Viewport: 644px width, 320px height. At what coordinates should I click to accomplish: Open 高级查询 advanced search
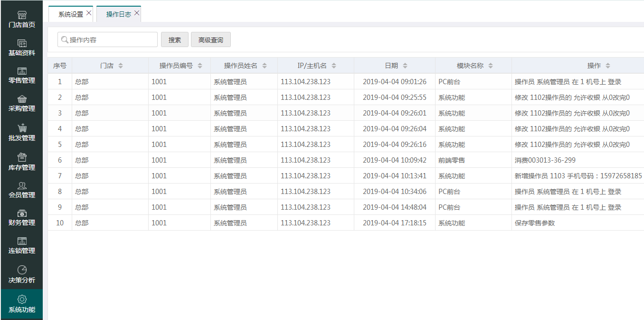211,40
